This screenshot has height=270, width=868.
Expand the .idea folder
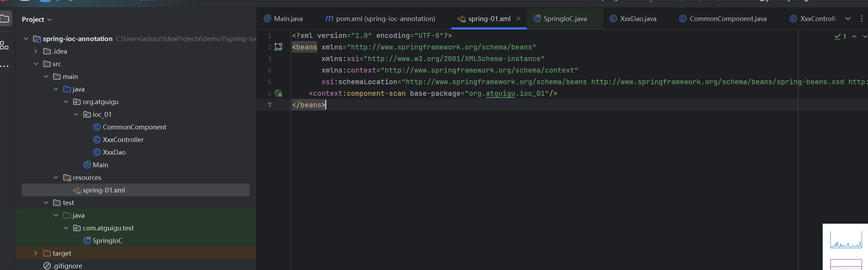[36, 51]
